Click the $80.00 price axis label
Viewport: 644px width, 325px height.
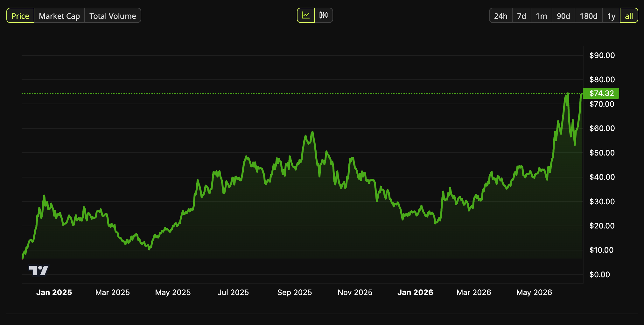pos(602,80)
